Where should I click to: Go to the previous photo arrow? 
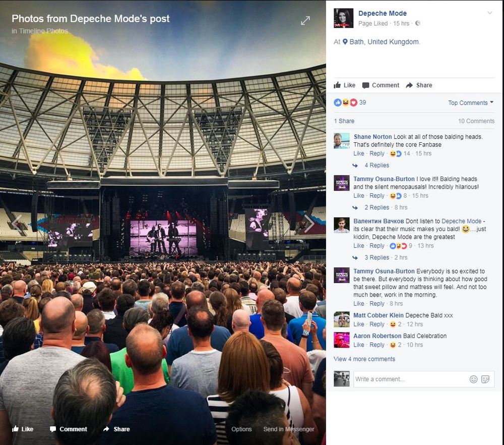pos(17,223)
